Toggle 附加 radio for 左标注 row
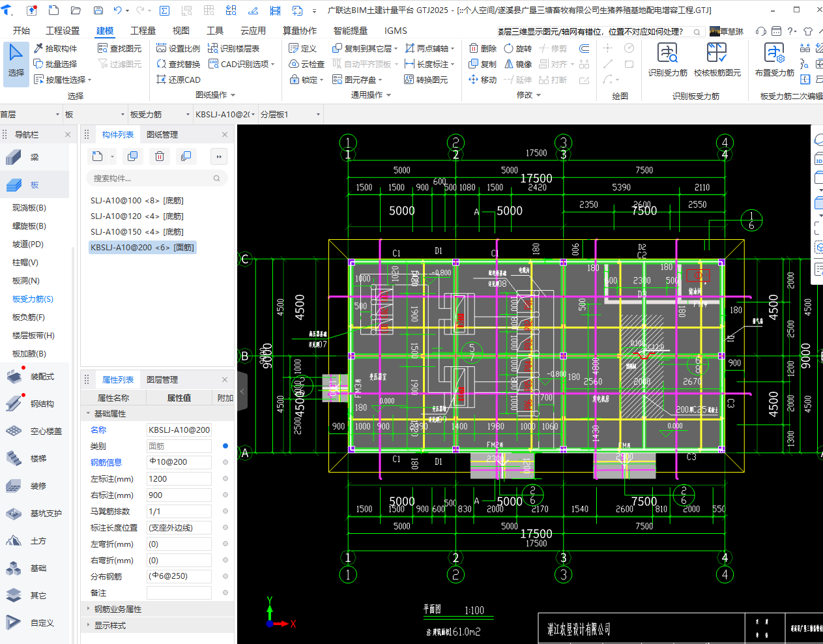 [x=225, y=478]
